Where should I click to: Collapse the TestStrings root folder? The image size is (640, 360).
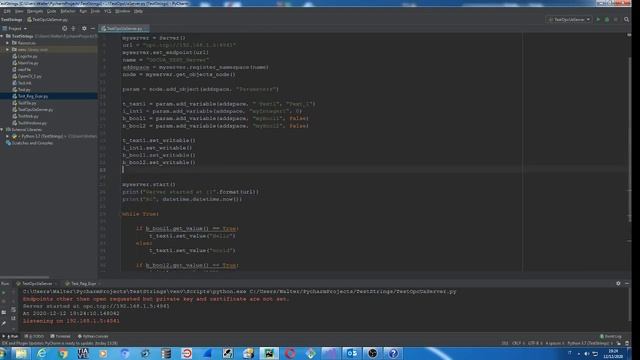coord(2,36)
